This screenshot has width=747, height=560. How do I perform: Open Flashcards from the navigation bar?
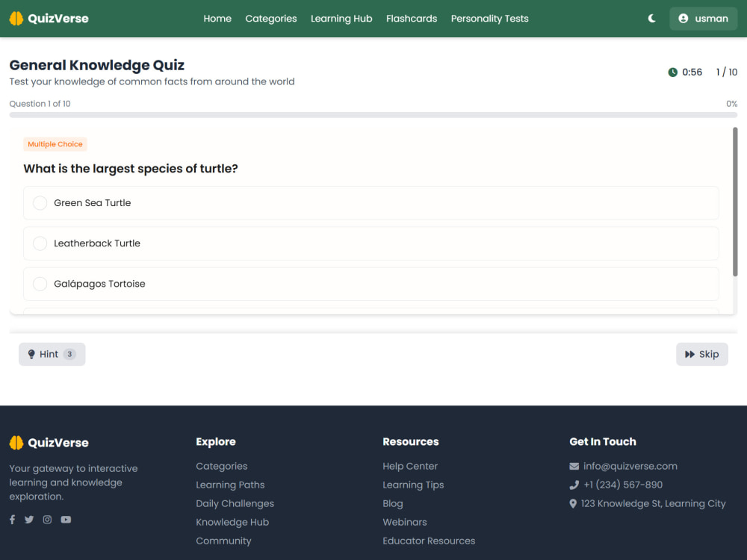[412, 19]
